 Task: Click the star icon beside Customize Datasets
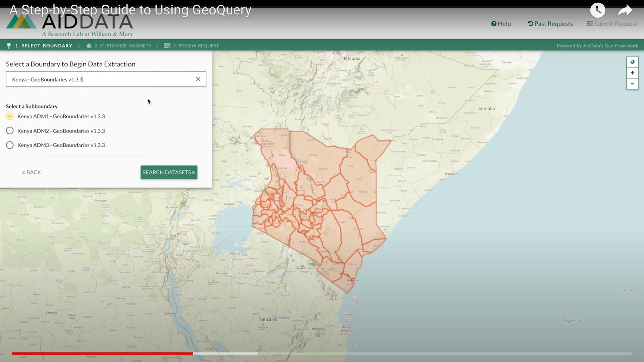coord(89,46)
